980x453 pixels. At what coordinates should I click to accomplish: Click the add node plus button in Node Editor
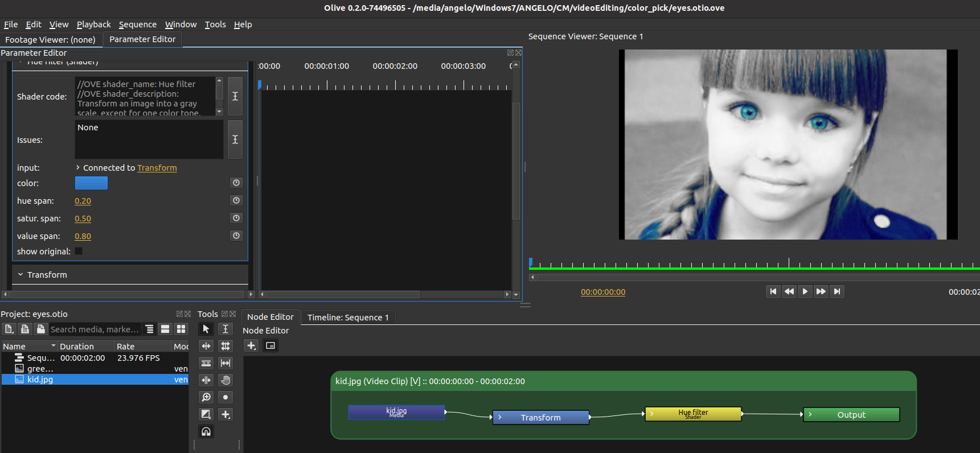(251, 345)
